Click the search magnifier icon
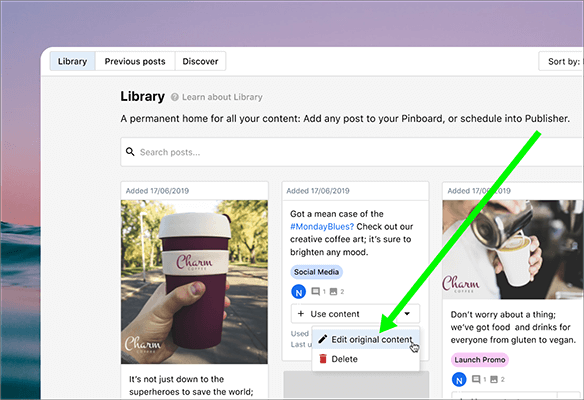584x400 pixels. (130, 152)
